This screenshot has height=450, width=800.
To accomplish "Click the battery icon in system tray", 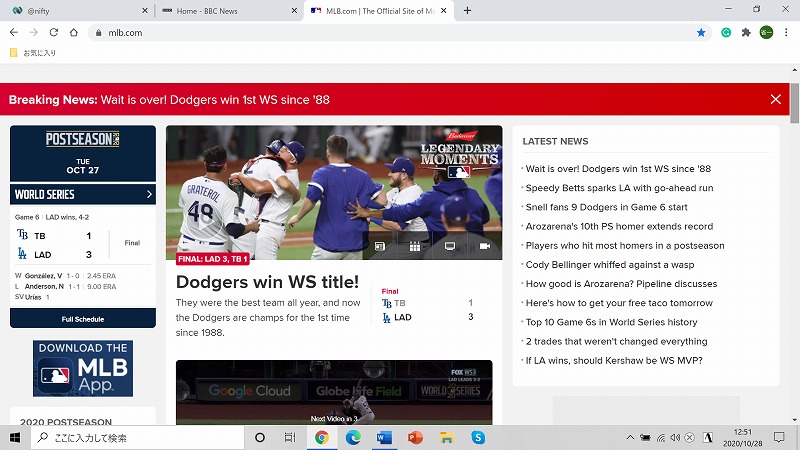I will click(645, 437).
